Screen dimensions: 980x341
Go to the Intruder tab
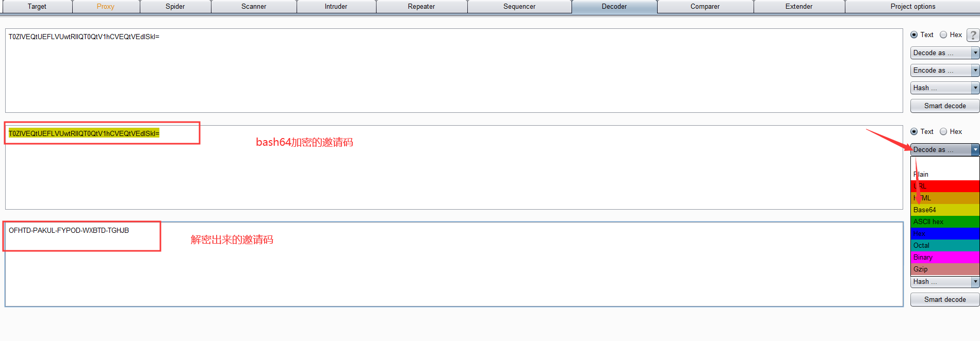pos(336,7)
